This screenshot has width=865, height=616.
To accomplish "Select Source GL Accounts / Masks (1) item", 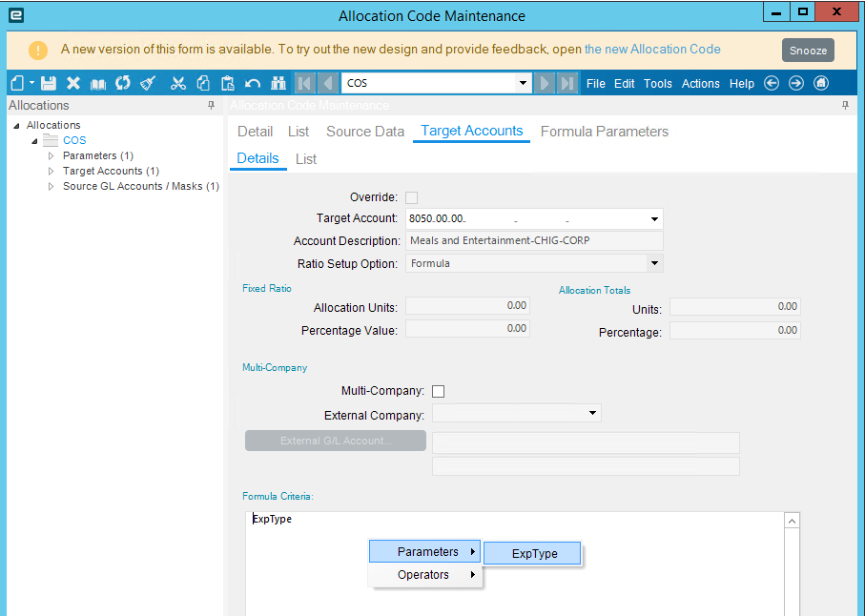I will click(141, 186).
